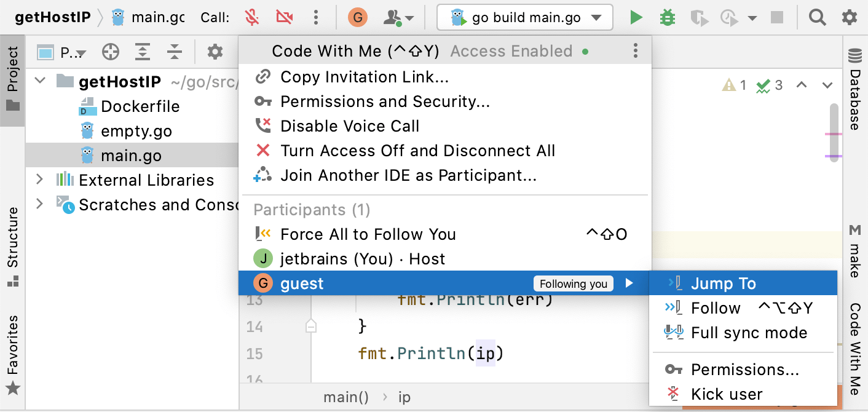Viewport: 868px width, 412px height.
Task: Open Code With Me participants dropdown icon
Action: 398,17
